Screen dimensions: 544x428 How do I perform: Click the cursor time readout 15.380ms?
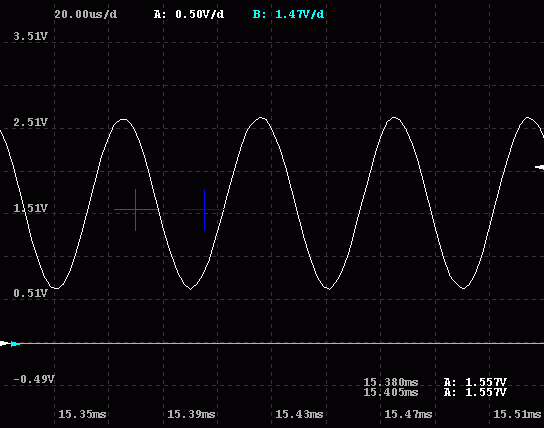click(391, 382)
